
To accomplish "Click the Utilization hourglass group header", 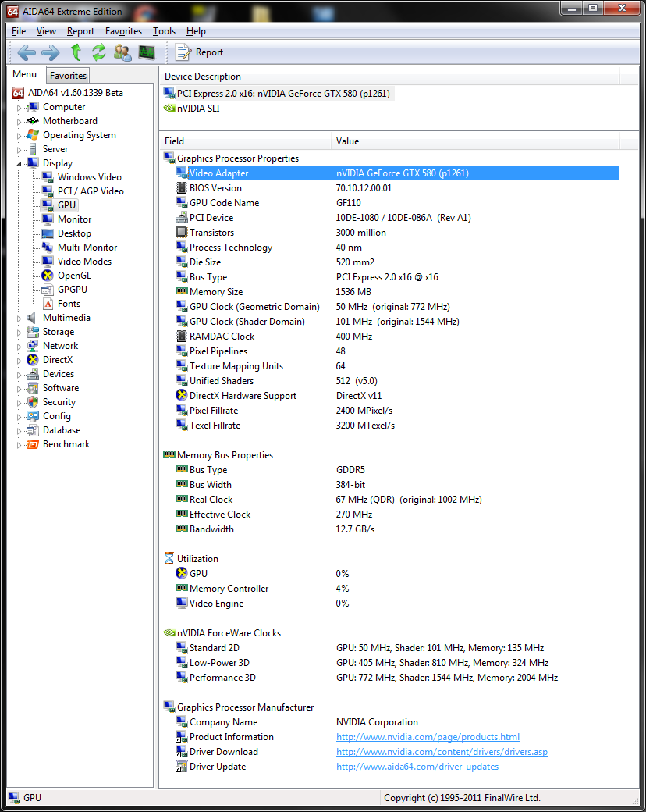I will [191, 559].
